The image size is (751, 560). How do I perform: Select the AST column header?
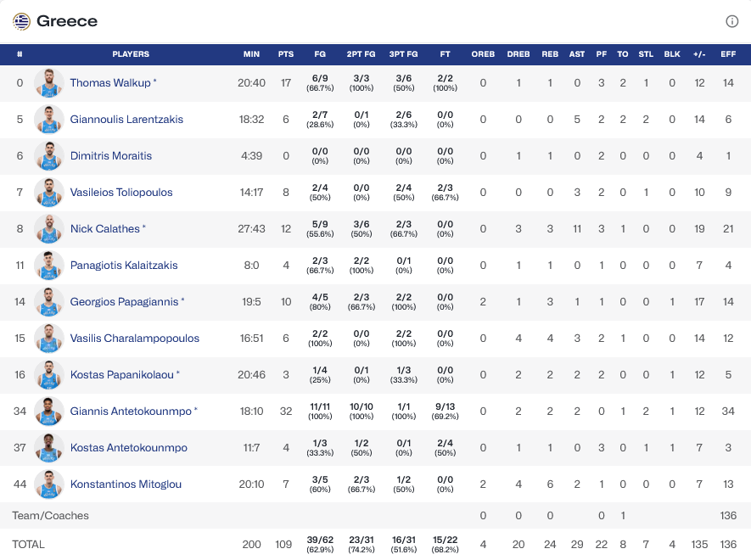tap(577, 54)
